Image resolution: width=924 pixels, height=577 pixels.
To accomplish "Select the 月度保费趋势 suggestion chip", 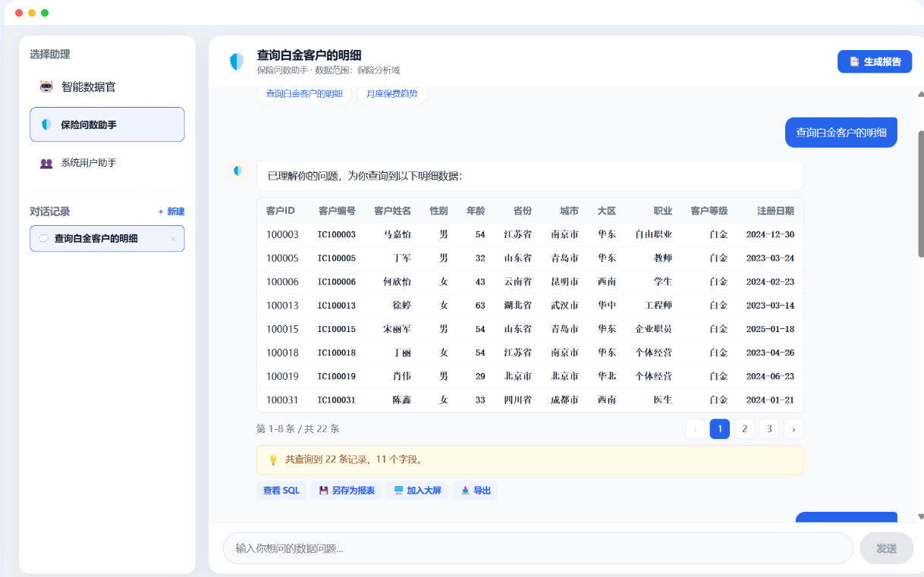I will [391, 94].
